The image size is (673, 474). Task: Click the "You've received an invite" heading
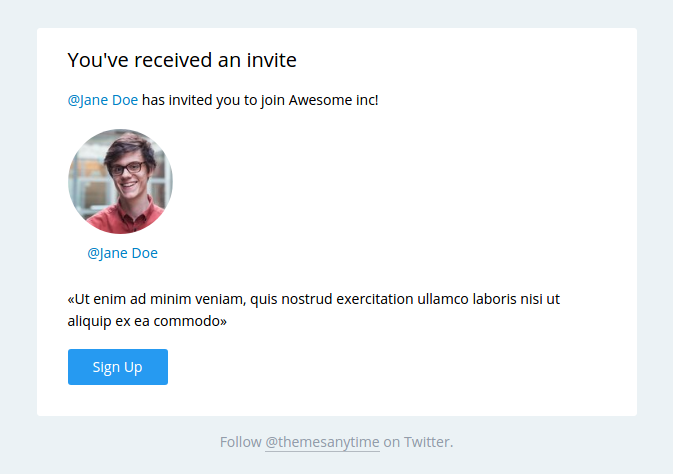[182, 60]
